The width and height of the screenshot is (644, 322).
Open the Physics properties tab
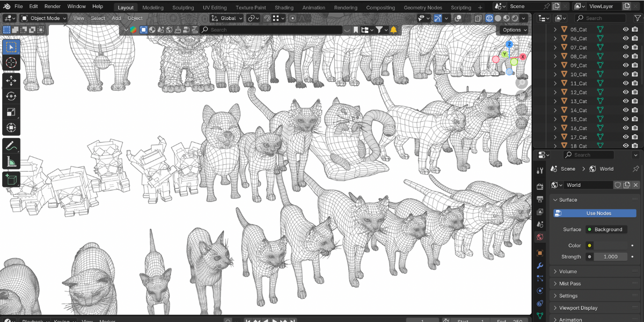(540, 290)
